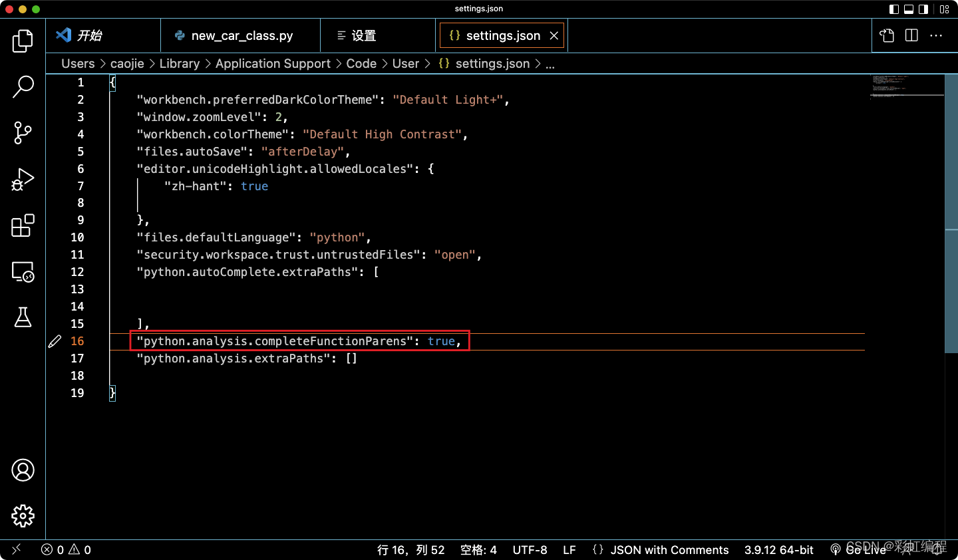Click the "files.autoSave" key
Viewport: 958px width, 560px height.
(193, 152)
